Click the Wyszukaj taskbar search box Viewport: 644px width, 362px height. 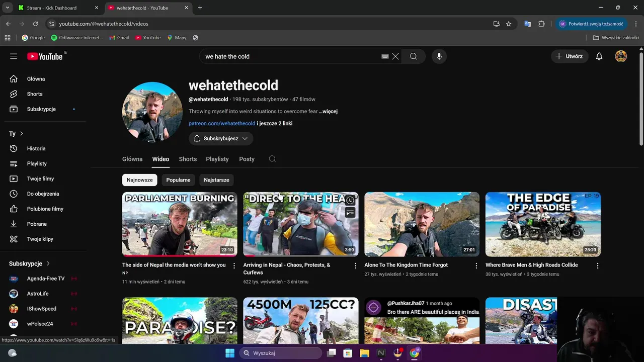point(281,353)
